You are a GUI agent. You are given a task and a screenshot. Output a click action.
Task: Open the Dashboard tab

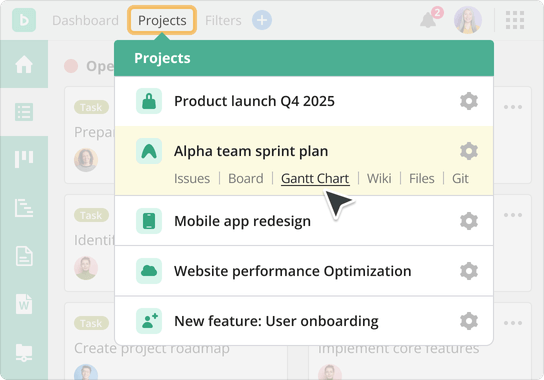[85, 20]
